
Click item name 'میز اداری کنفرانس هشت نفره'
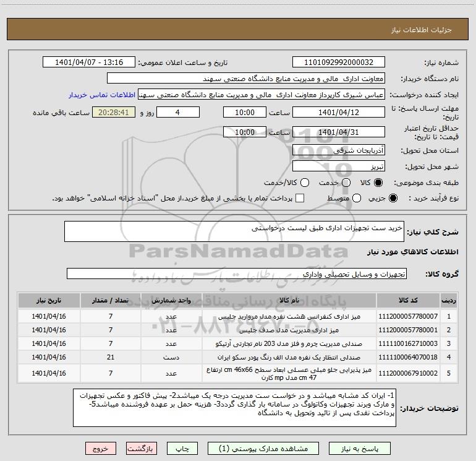pyautogui.click(x=289, y=316)
